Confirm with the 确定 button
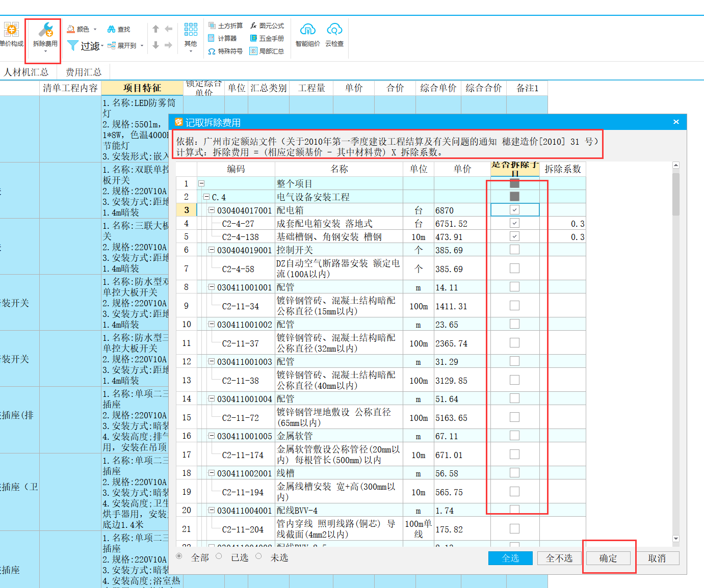This screenshot has height=588, width=704. [x=608, y=558]
